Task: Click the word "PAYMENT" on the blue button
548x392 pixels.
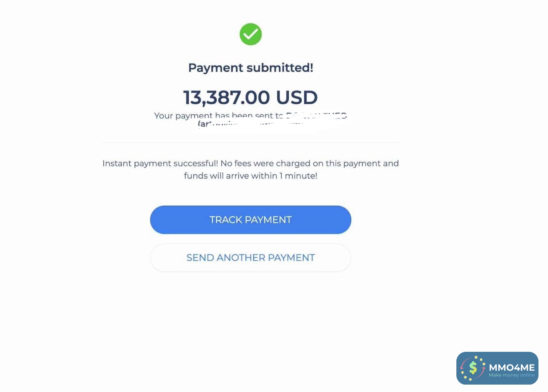Action: pos(268,220)
